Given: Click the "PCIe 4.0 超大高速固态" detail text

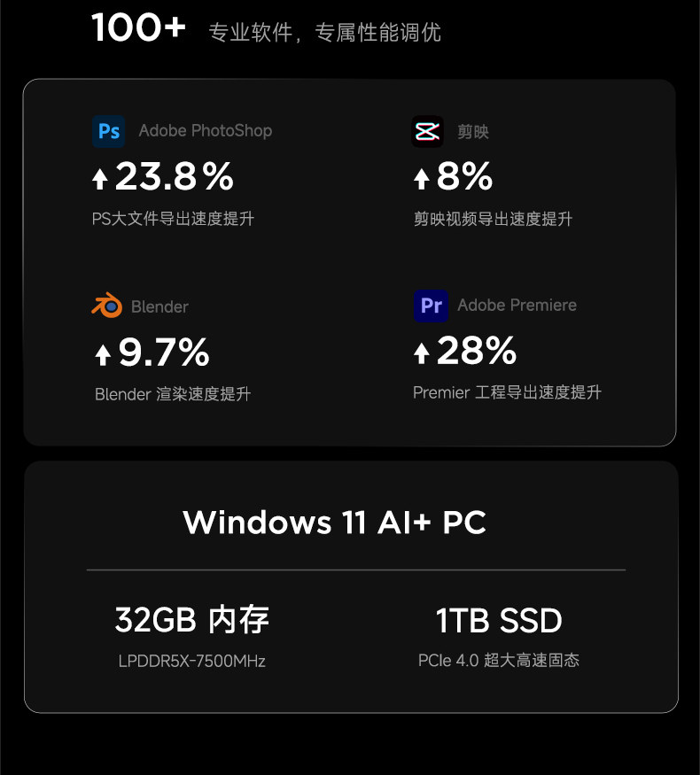Looking at the screenshot, I should click(499, 661).
